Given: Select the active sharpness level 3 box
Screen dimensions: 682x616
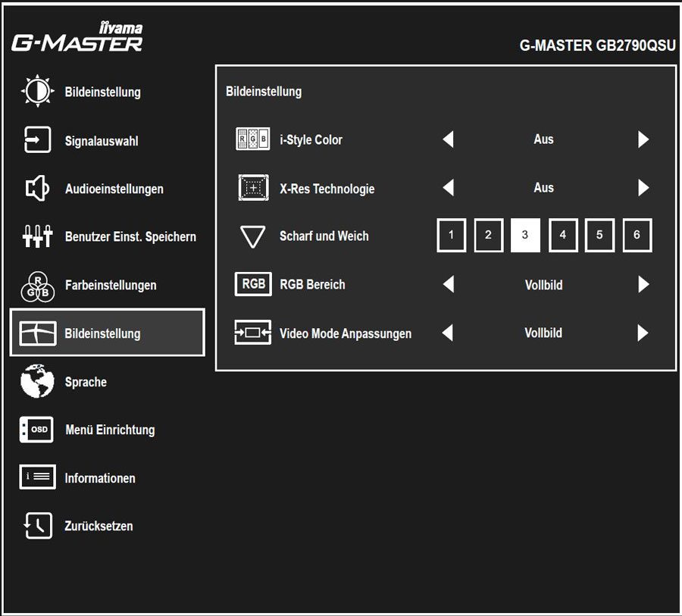Looking at the screenshot, I should [525, 236].
